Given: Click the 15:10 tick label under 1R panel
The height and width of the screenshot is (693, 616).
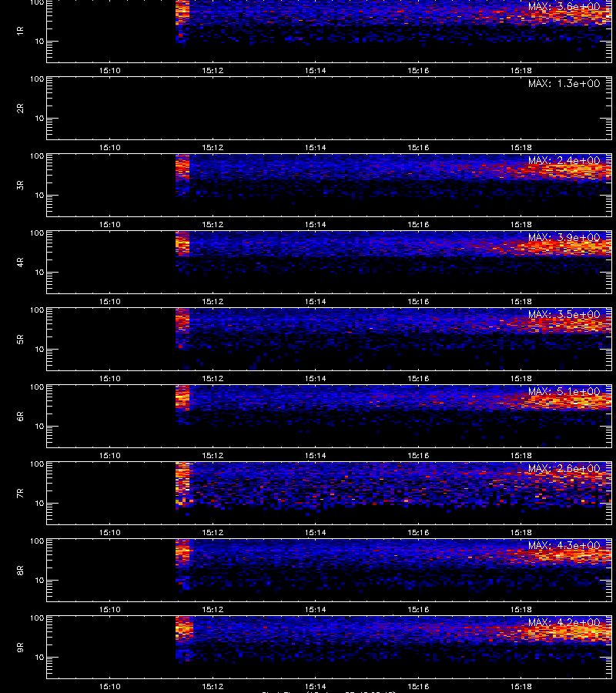Looking at the screenshot, I should point(109,70).
